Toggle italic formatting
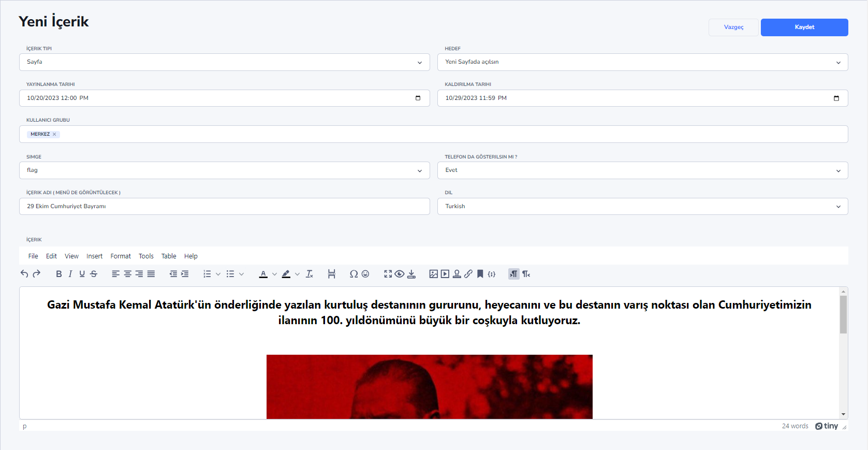The image size is (868, 450). pyautogui.click(x=70, y=274)
